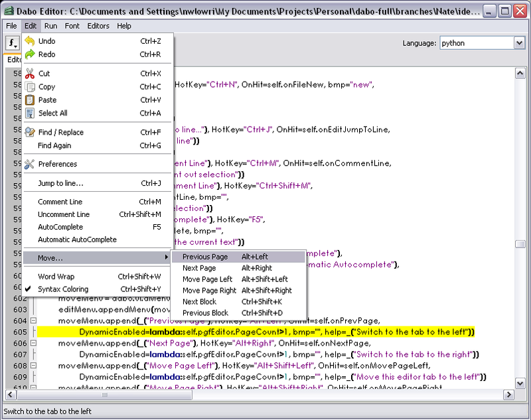This screenshot has height=420, width=531.
Task: Open the Language python dropdown
Action: [x=519, y=43]
